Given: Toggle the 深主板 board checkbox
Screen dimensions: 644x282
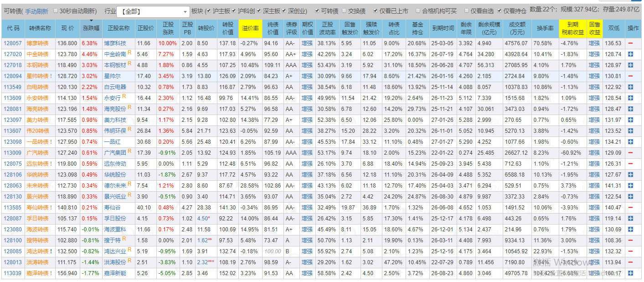Looking at the screenshot, I should click(x=259, y=11).
